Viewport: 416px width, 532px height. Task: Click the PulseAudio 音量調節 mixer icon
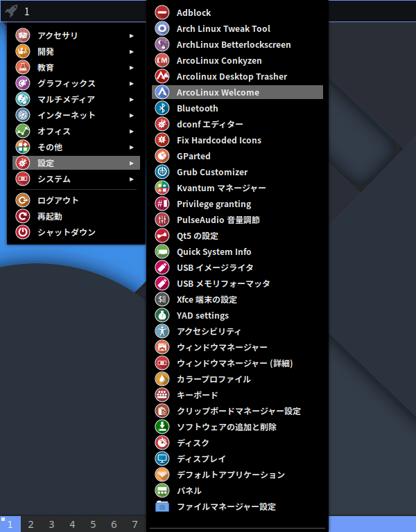click(162, 220)
